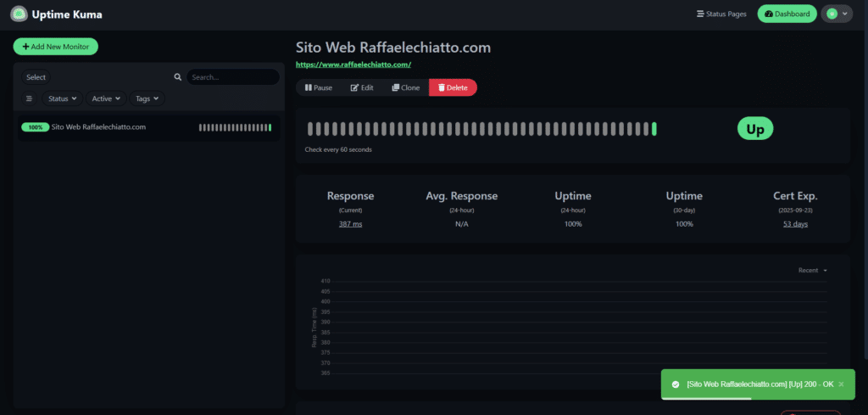Go to the Dashboard button
Image resolution: width=868 pixels, height=415 pixels.
click(x=787, y=14)
